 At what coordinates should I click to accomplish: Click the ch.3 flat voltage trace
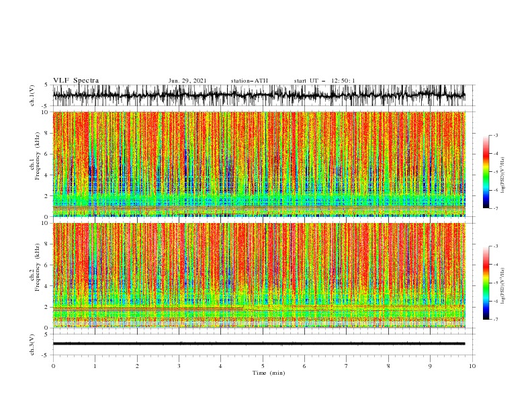pyautogui.click(x=259, y=344)
